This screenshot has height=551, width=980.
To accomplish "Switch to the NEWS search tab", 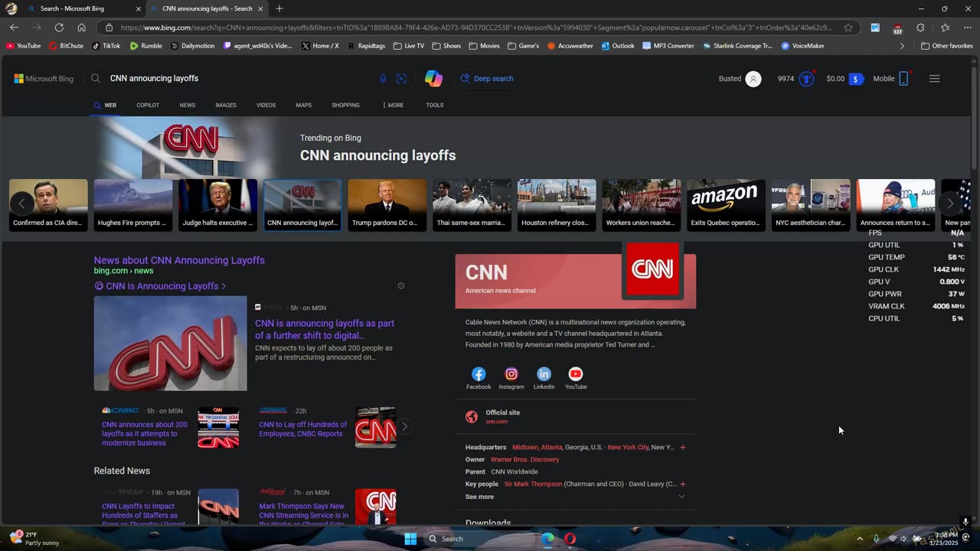I will [x=188, y=105].
